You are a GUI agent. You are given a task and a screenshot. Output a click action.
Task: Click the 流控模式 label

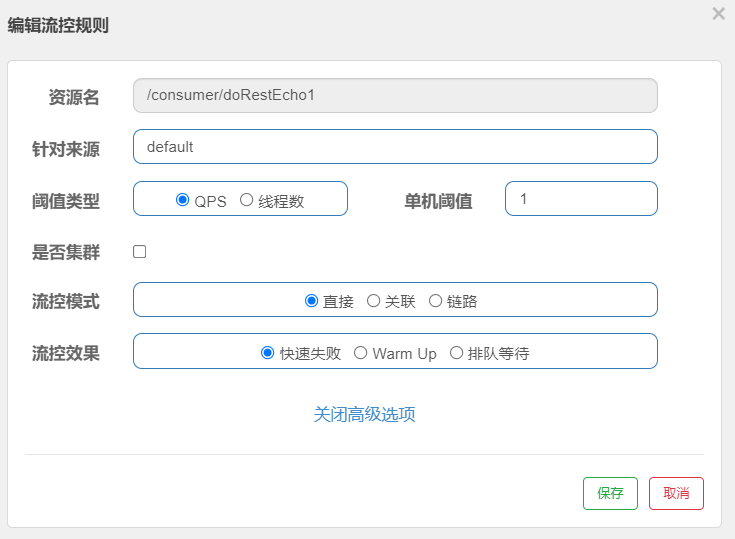tap(66, 301)
